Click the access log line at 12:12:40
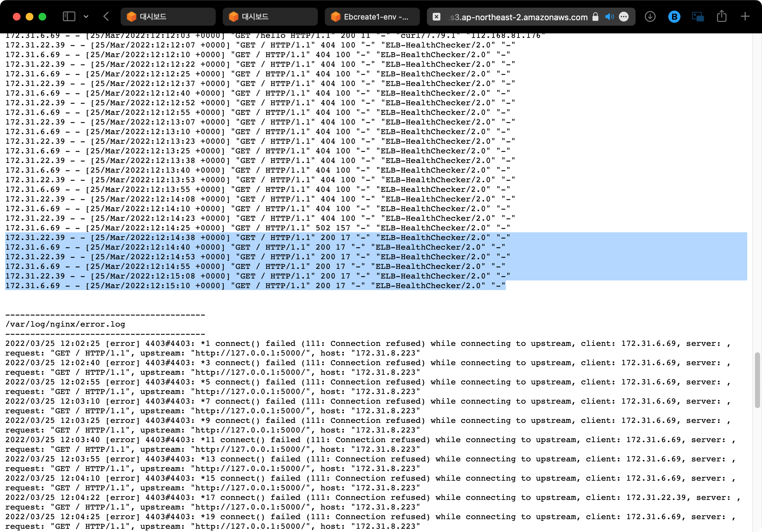Image resolution: width=762 pixels, height=532 pixels. [258, 93]
